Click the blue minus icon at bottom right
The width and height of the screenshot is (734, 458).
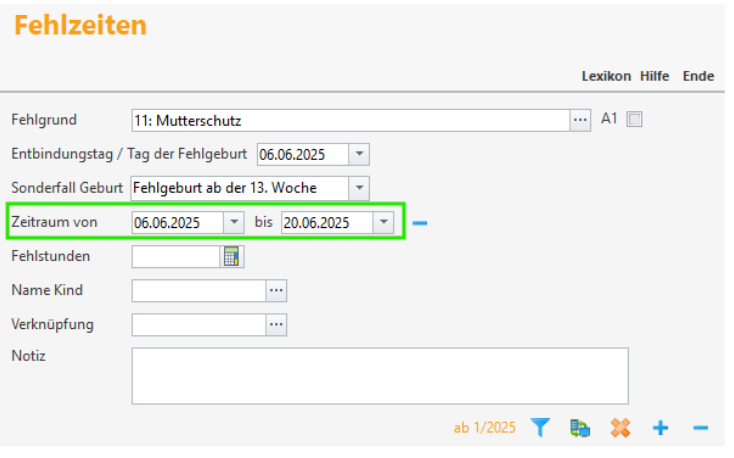pyautogui.click(x=700, y=428)
